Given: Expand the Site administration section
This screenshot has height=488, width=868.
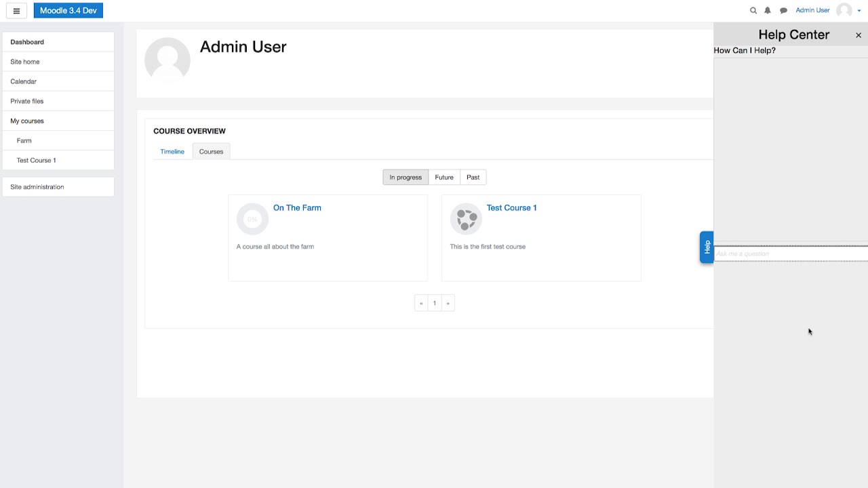Looking at the screenshot, I should click(x=37, y=186).
